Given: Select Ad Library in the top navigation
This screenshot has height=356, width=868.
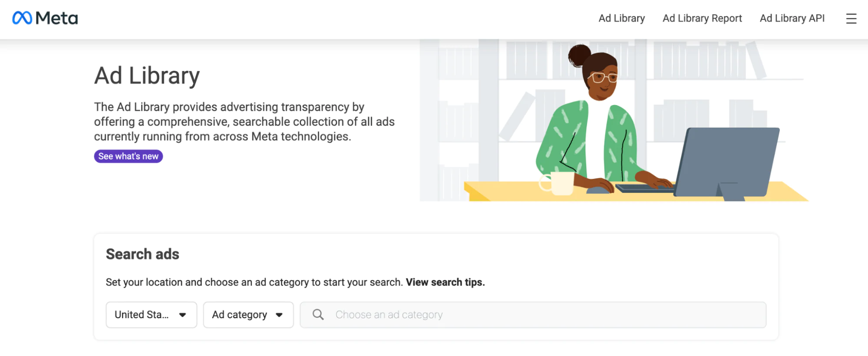Looking at the screenshot, I should (x=621, y=18).
